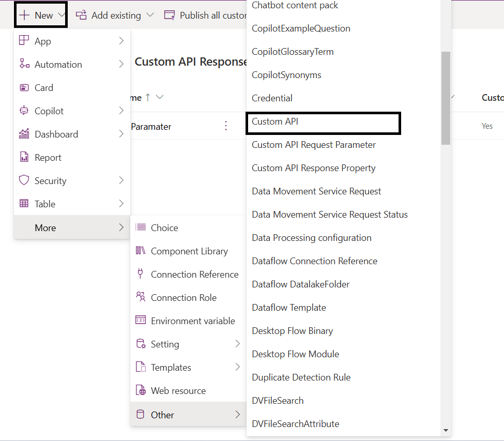Screen dimensions: 504x441
Task: Expand the Add existing dropdown chevron
Action: (150, 15)
